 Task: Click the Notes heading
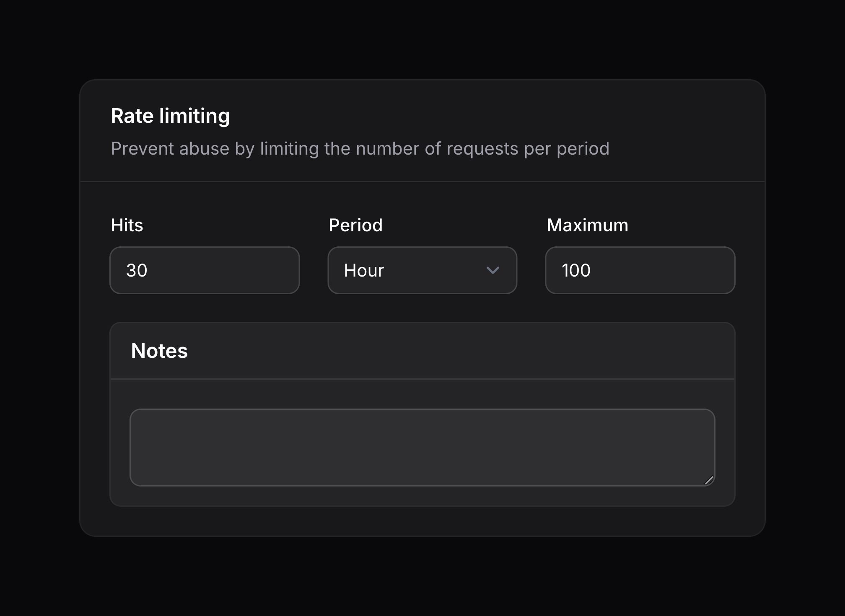point(159,351)
